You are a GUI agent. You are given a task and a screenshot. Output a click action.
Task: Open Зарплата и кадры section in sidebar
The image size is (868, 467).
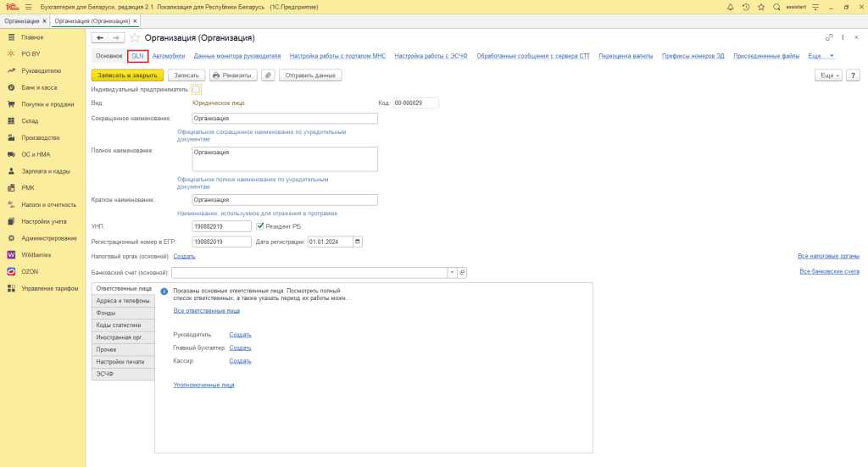tap(46, 171)
